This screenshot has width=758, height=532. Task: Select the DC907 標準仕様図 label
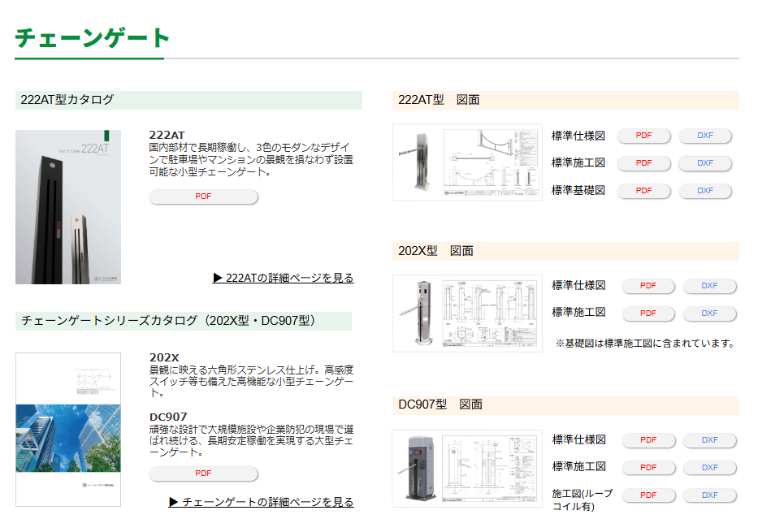pyautogui.click(x=579, y=439)
